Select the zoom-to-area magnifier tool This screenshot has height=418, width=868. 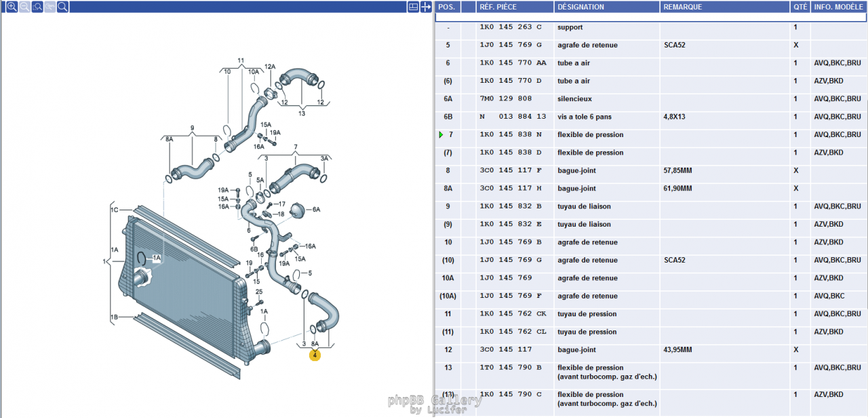[37, 7]
